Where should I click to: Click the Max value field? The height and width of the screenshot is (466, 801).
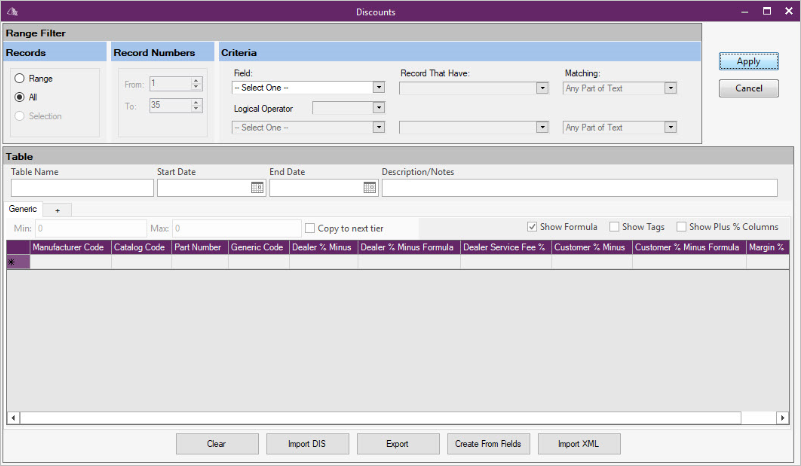tap(237, 228)
